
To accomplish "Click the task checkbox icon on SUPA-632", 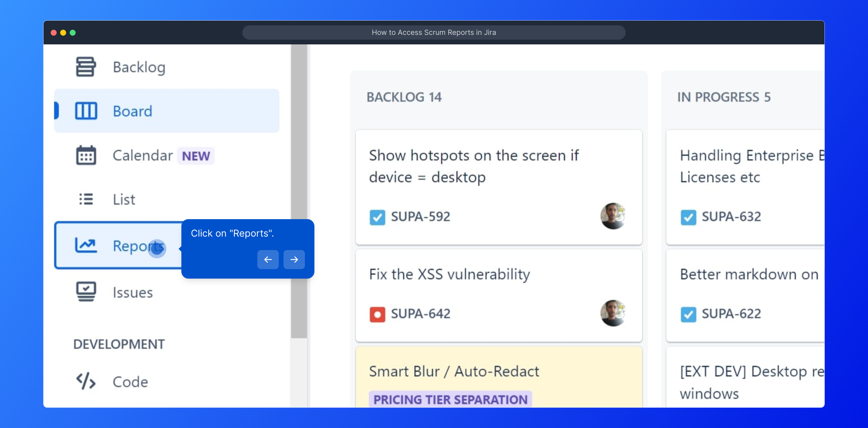I will (688, 217).
